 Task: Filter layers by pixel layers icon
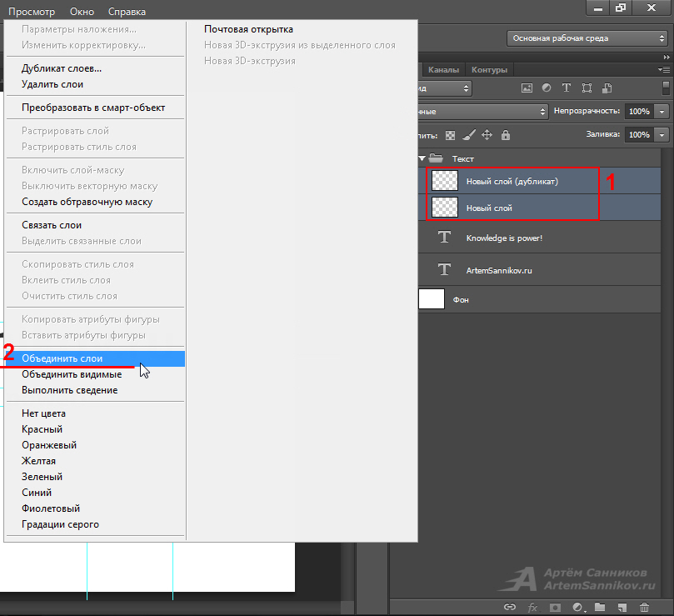coord(527,88)
